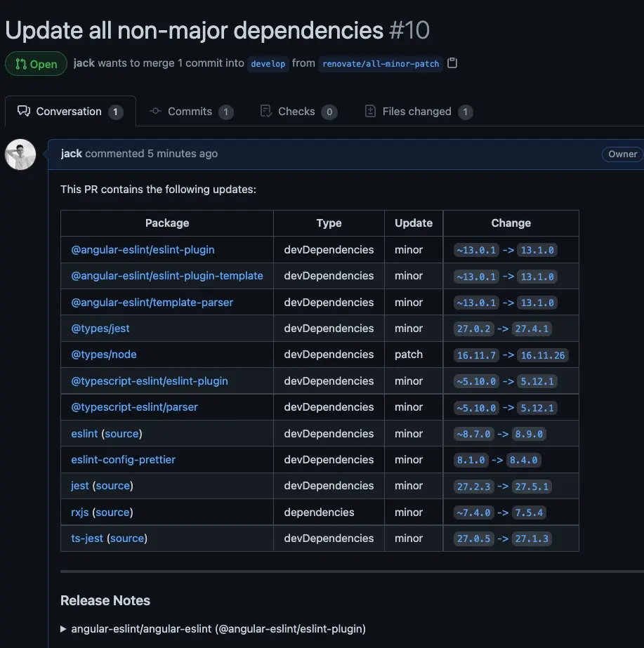Open the jest package link
This screenshot has width=644, height=648.
pos(80,486)
